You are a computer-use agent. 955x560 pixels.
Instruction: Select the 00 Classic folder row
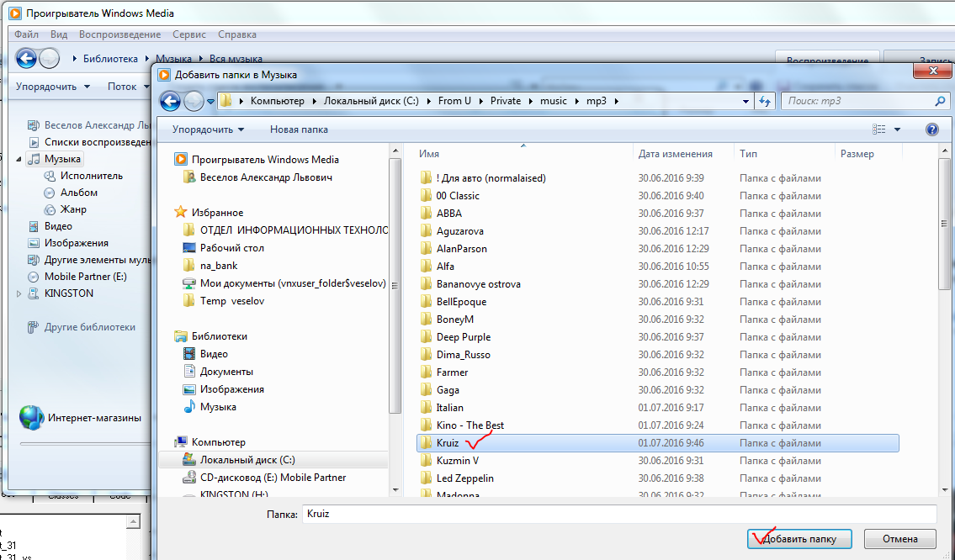tap(656, 196)
